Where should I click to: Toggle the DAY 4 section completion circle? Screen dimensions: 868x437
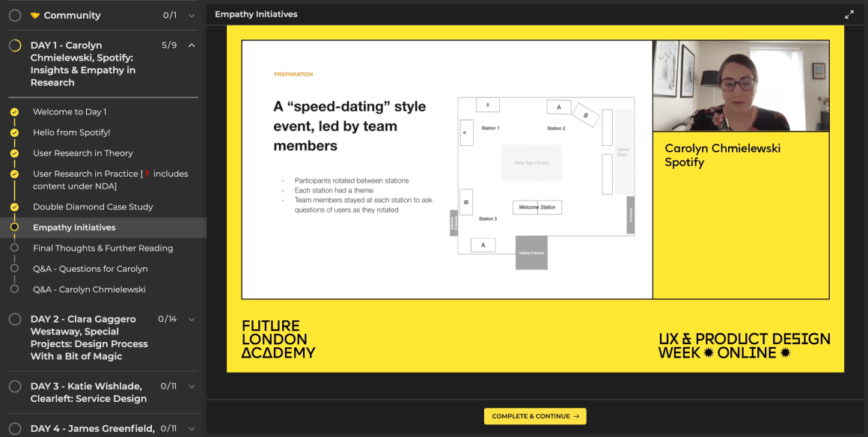tap(15, 428)
